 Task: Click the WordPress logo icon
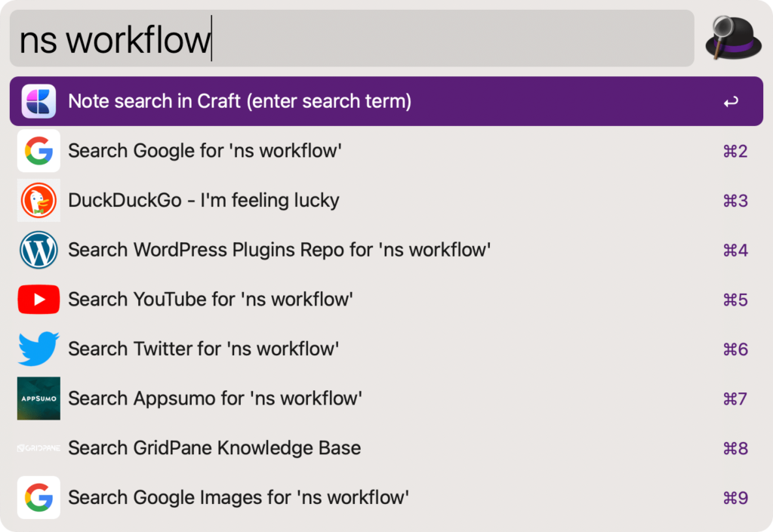click(38, 250)
